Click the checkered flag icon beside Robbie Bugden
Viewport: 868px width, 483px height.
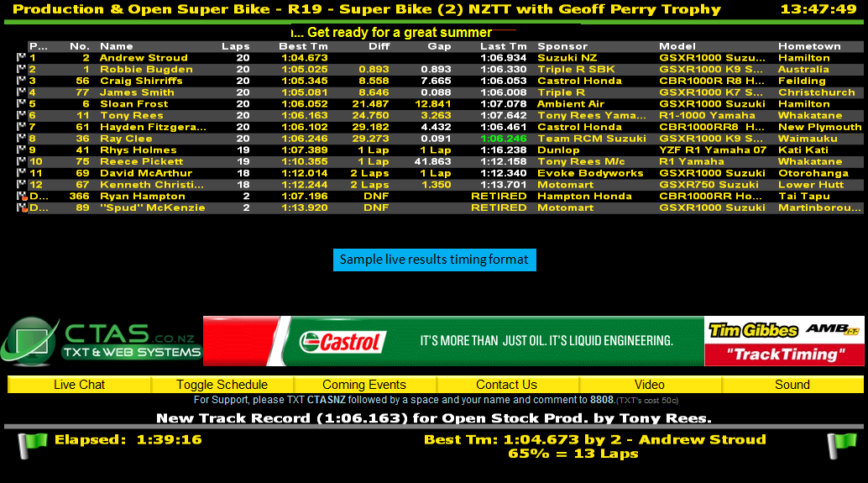22,69
